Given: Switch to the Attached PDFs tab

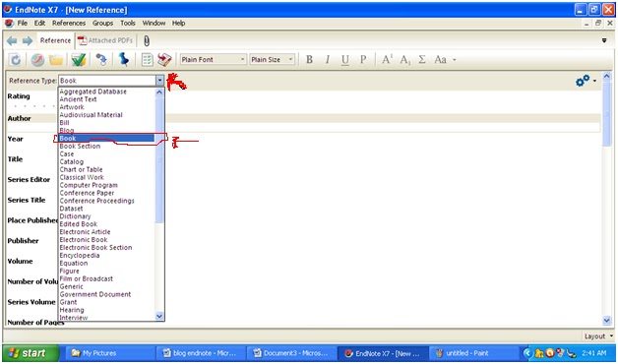Looking at the screenshot, I should [x=105, y=40].
